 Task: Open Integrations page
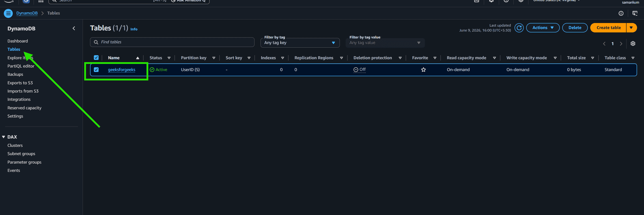click(19, 99)
